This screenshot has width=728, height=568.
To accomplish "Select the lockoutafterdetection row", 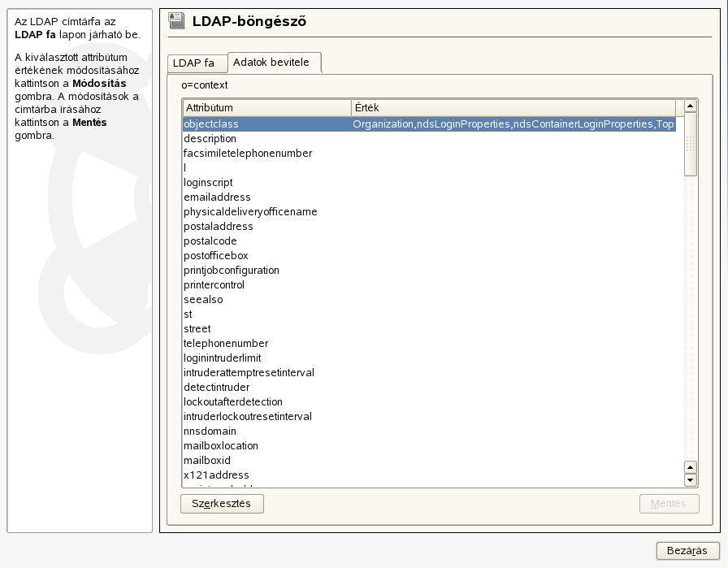I will [429, 402].
